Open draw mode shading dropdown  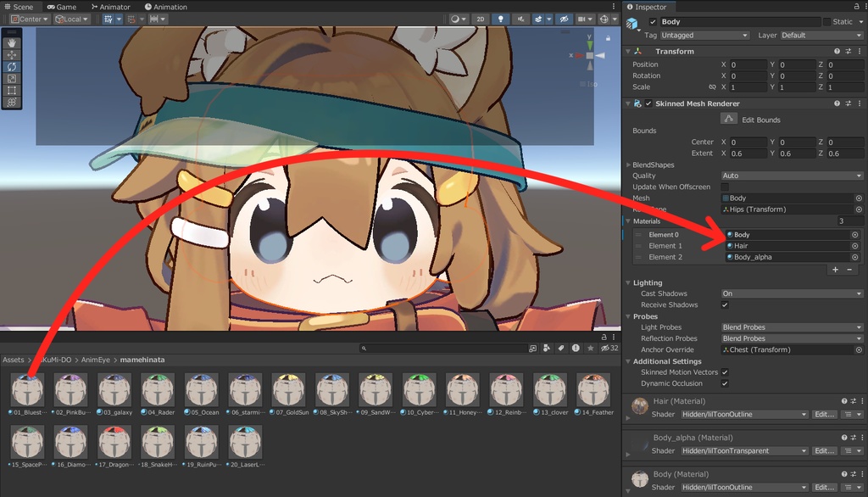pos(459,19)
